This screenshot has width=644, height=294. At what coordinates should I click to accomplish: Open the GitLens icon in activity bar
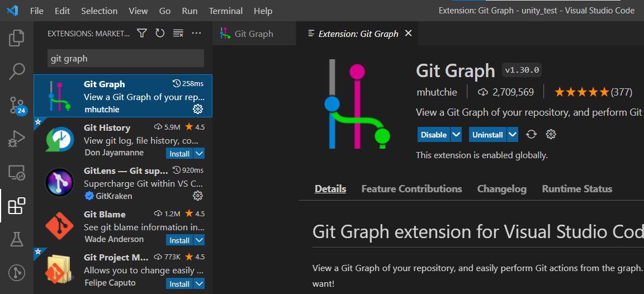point(17,273)
